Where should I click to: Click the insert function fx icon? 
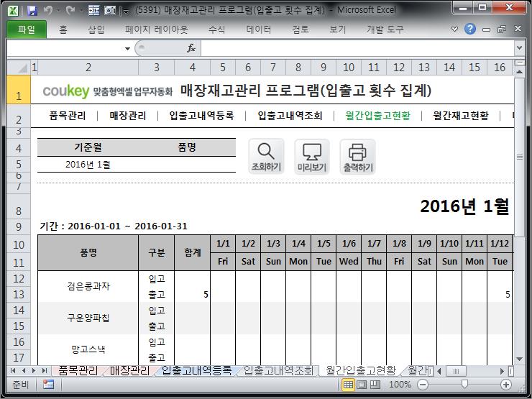coord(191,48)
